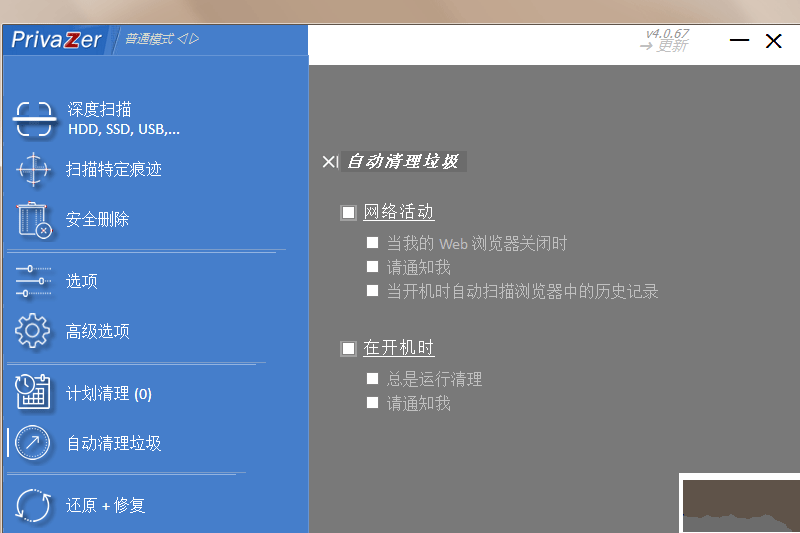Open 选项 menu entry
This screenshot has width=800, height=533.
pyautogui.click(x=82, y=281)
